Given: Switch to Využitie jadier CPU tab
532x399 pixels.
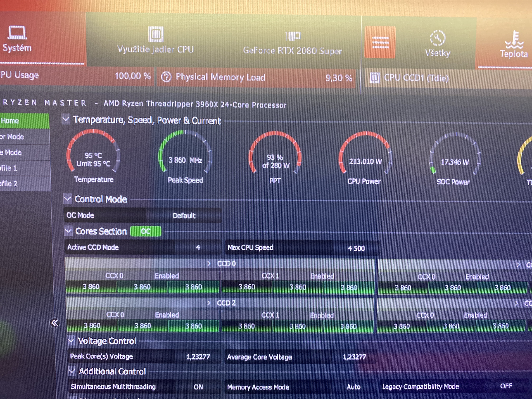Looking at the screenshot, I should 155,49.
